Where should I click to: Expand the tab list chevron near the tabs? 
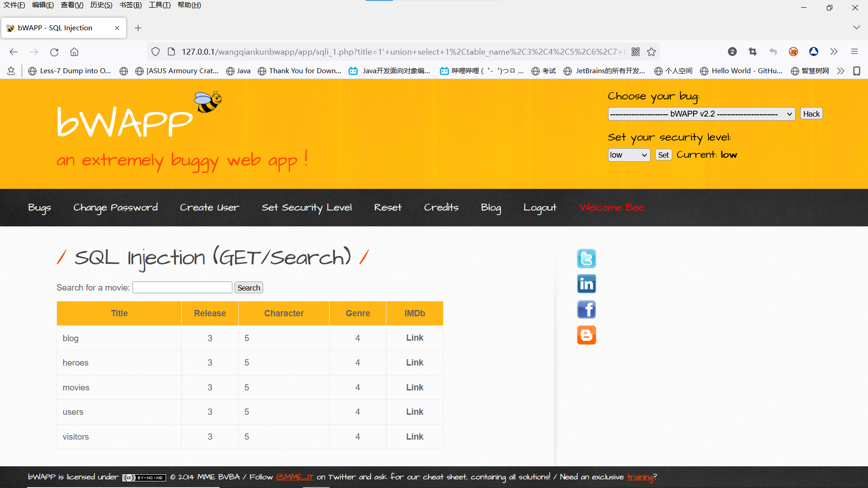(x=857, y=27)
